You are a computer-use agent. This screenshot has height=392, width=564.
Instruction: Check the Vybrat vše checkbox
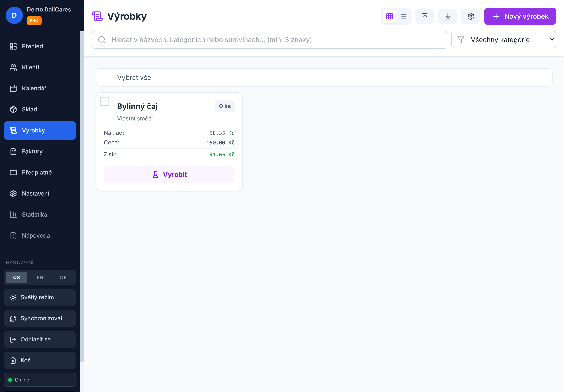coord(108,77)
